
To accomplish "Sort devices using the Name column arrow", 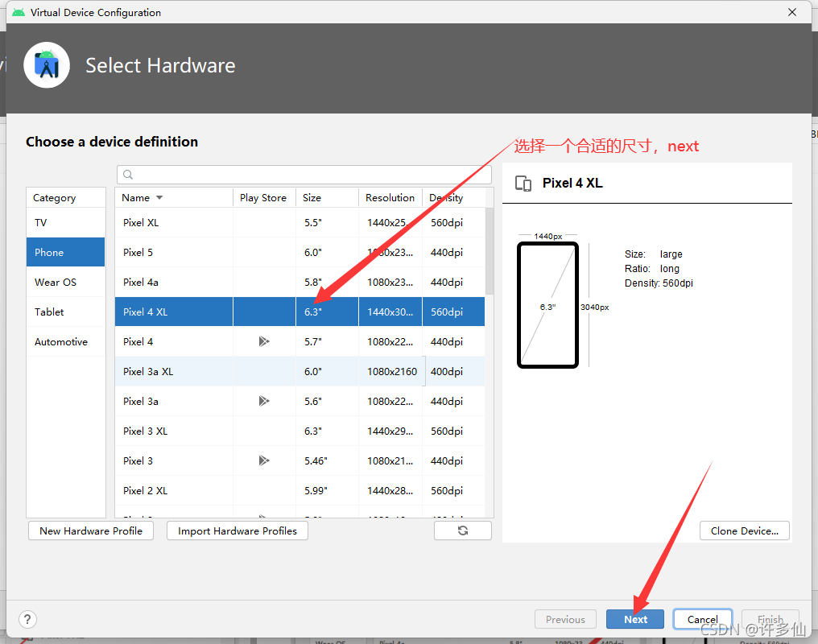I will 159,198.
